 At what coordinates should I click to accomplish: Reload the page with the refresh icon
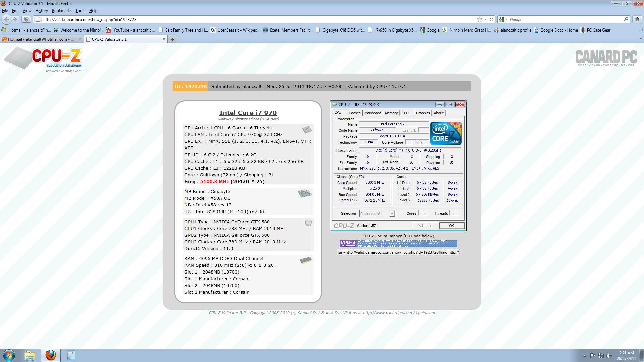click(x=491, y=19)
